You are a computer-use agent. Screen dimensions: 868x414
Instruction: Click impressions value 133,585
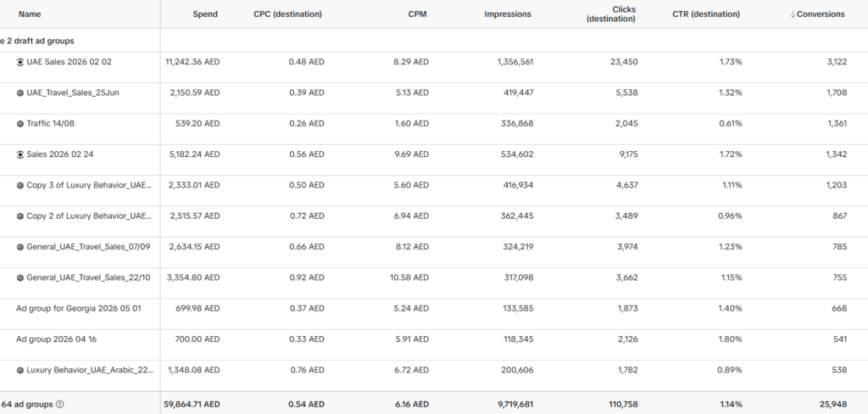pyautogui.click(x=518, y=308)
